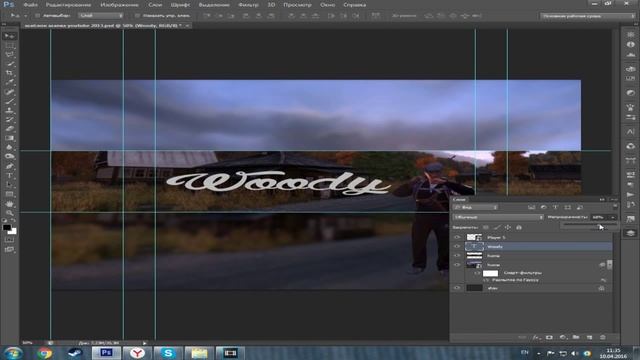Select the Rectangle shape tool
The height and width of the screenshot is (360, 640).
click(x=9, y=194)
